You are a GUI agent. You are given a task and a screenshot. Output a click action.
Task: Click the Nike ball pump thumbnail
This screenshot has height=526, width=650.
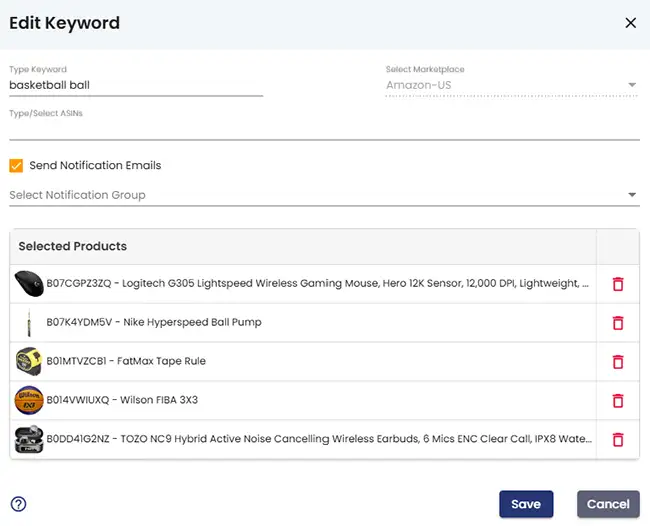29,322
